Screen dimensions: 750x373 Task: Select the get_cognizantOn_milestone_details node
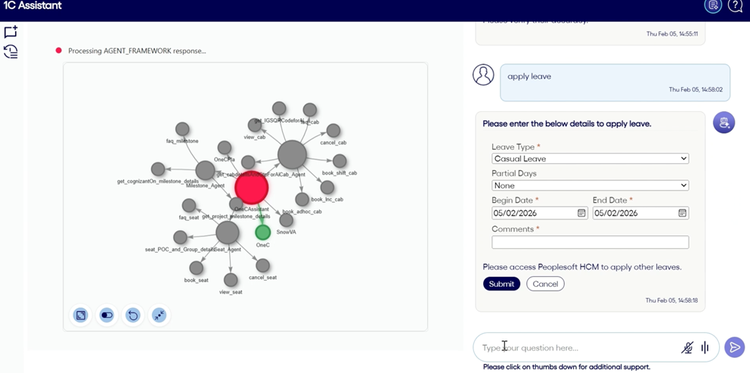(x=158, y=169)
